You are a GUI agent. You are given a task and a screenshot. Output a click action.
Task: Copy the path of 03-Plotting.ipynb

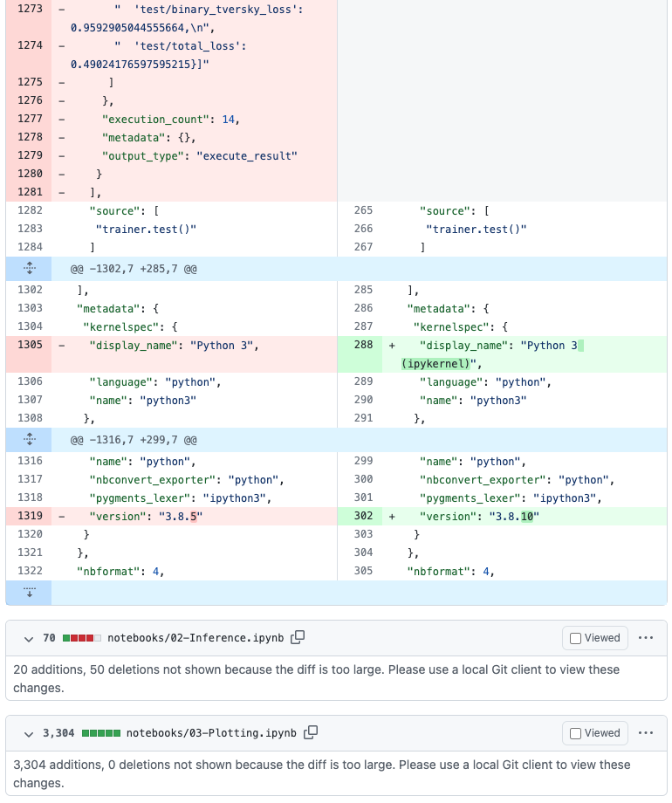pos(310,733)
